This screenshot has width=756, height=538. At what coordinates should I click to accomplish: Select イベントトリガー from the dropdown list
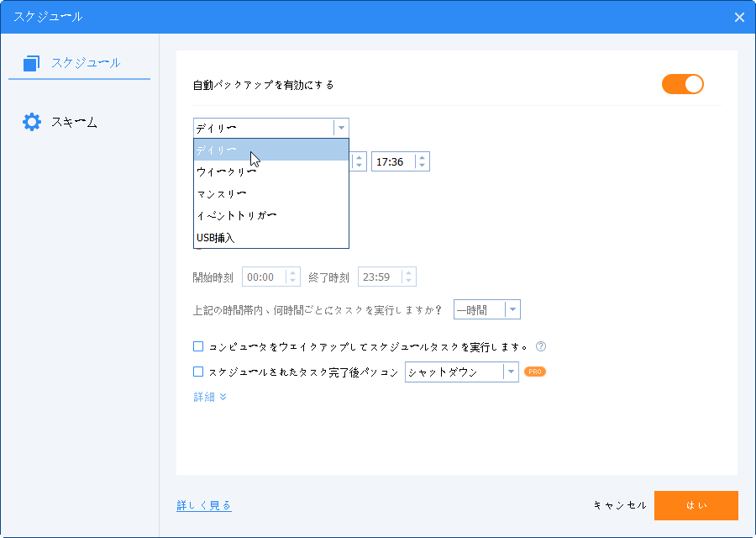236,216
